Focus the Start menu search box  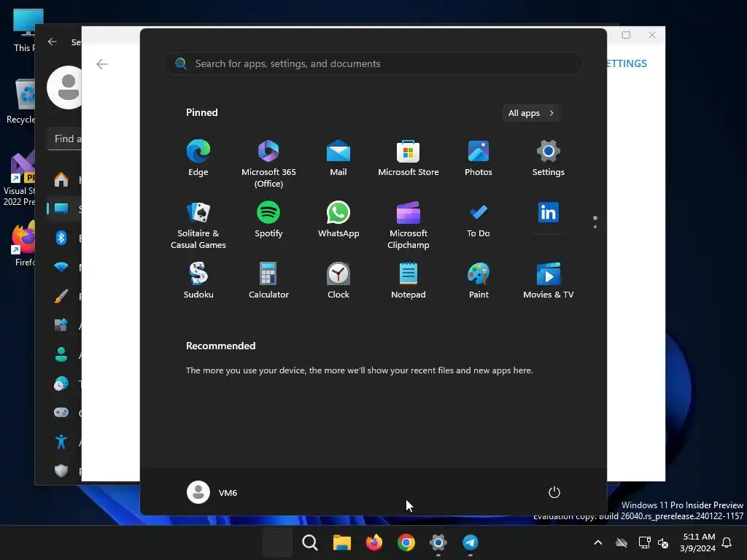pyautogui.click(x=373, y=63)
